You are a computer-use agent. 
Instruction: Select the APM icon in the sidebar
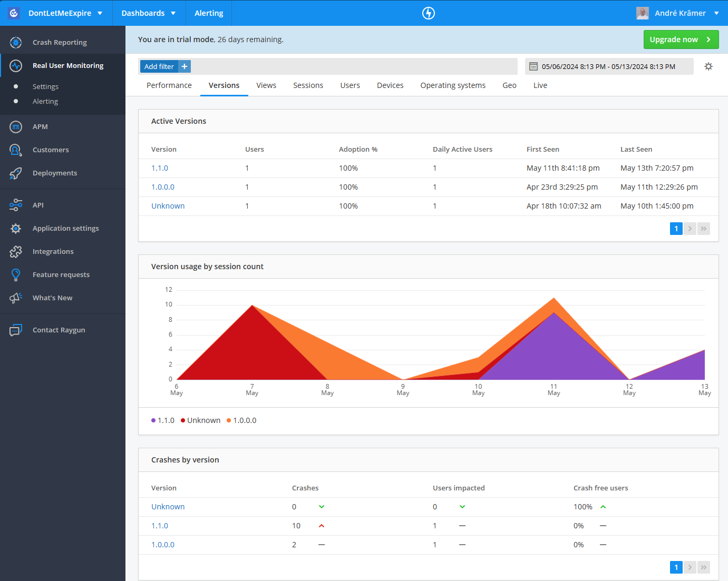16,126
